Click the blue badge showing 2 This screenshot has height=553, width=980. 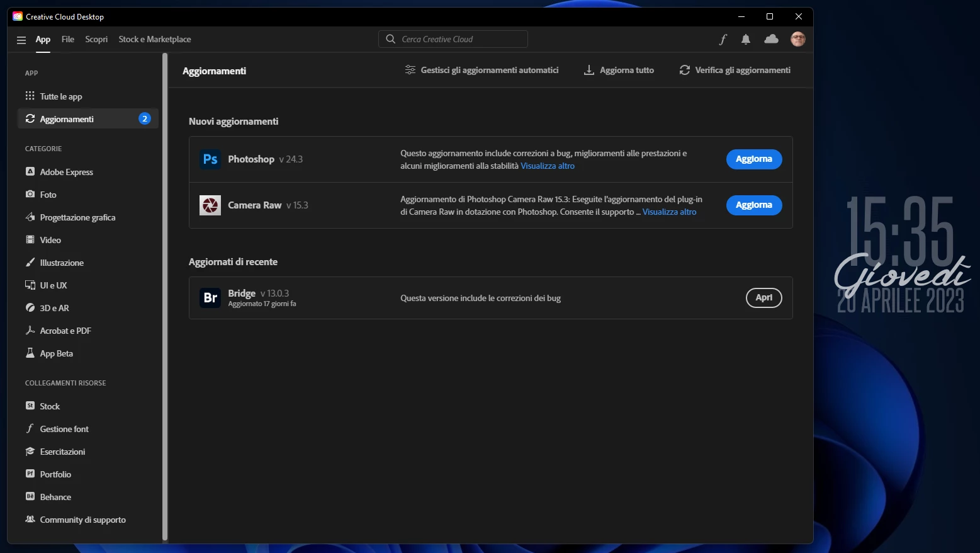pos(145,118)
